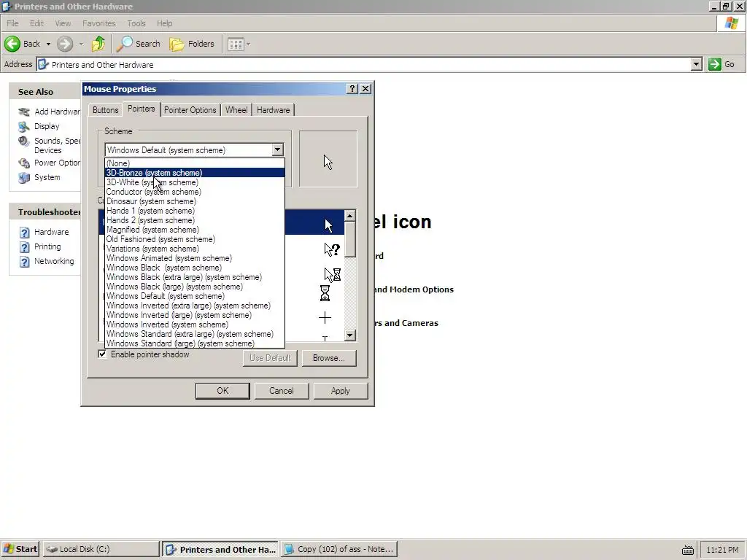Select the Help Select pointer icon
Screen dimensions: 747x560
coord(332,249)
